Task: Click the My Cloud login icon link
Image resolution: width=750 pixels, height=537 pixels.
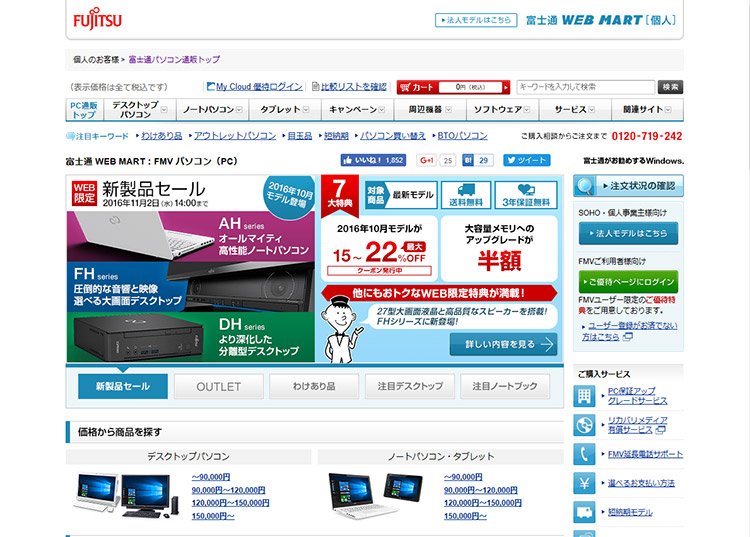Action: [254, 87]
